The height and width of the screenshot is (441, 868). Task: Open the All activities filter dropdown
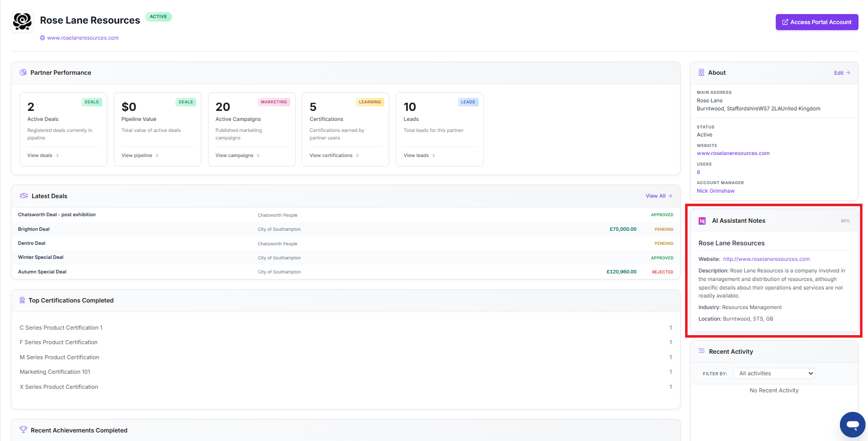774,373
